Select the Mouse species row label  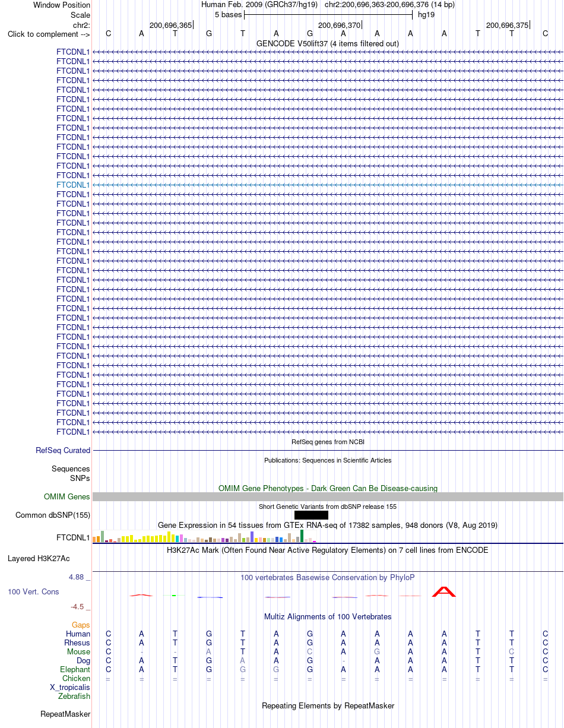[79, 652]
